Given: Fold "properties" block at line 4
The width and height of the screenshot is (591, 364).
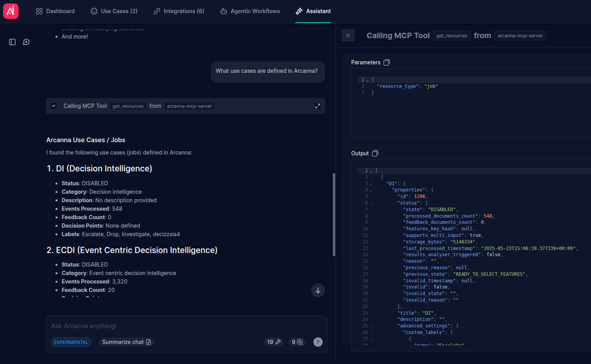Looking at the screenshot, I should (371, 190).
